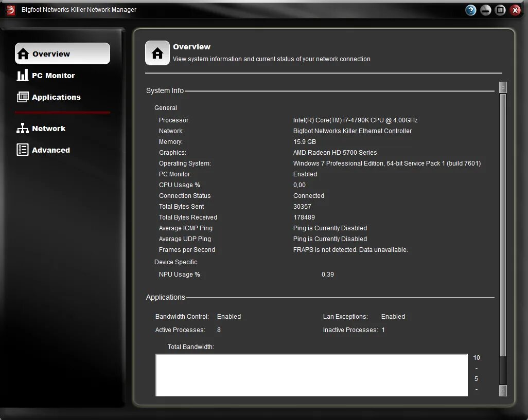Click the Advanced settings list icon
Screen dimensions: 528x420
pos(23,150)
